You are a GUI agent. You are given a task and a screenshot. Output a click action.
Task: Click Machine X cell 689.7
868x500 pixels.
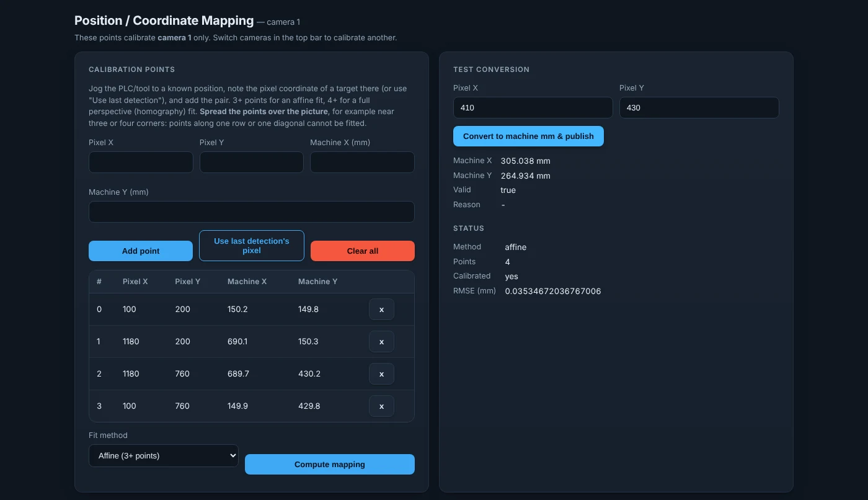[x=238, y=373]
